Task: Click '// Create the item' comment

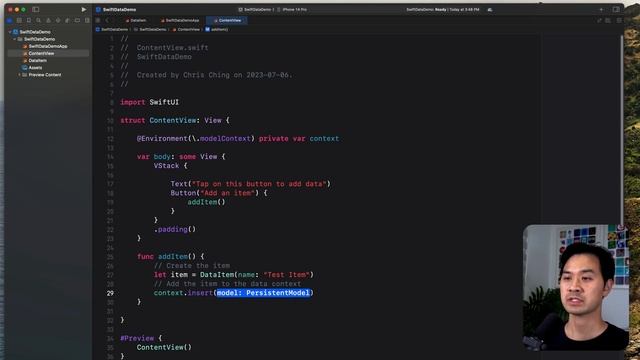Action: [x=192, y=266]
